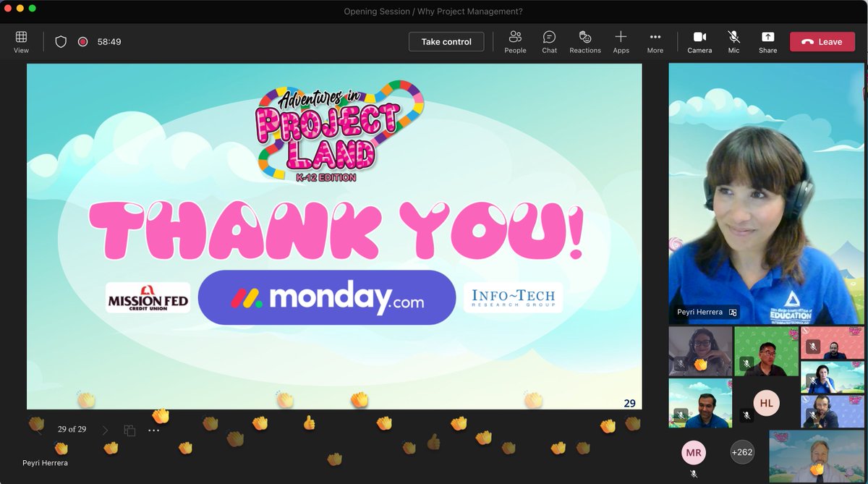Click the HL participant avatar
Image resolution: width=868 pixels, height=484 pixels.
point(766,403)
